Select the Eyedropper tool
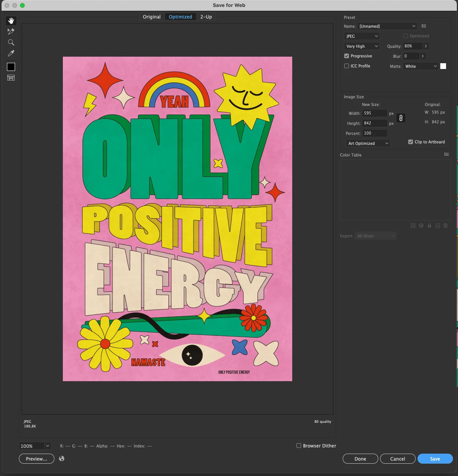The height and width of the screenshot is (476, 458). tap(11, 53)
